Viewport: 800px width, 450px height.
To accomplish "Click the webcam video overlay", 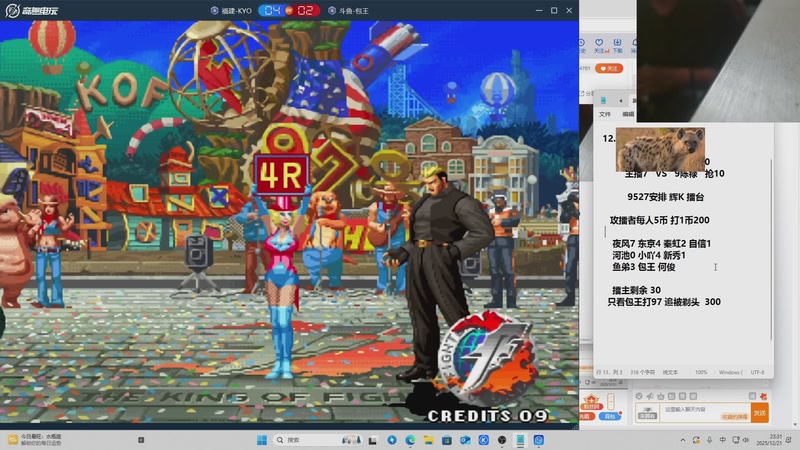I will [718, 61].
